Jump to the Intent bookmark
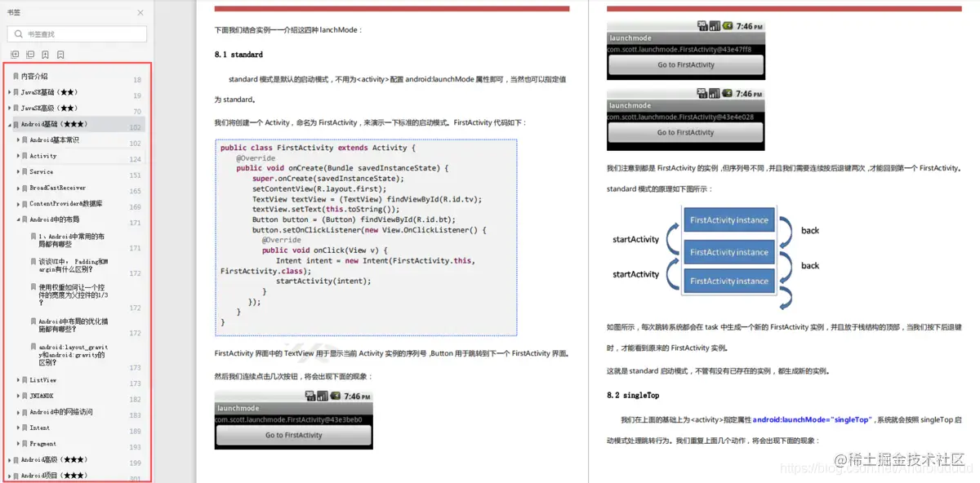The height and width of the screenshot is (483, 980). pos(40,428)
